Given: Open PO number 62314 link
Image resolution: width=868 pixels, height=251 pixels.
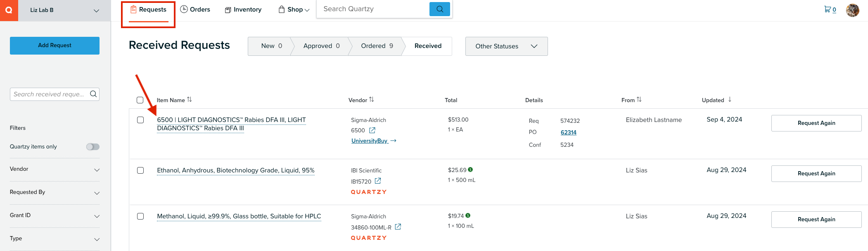Looking at the screenshot, I should tap(569, 132).
